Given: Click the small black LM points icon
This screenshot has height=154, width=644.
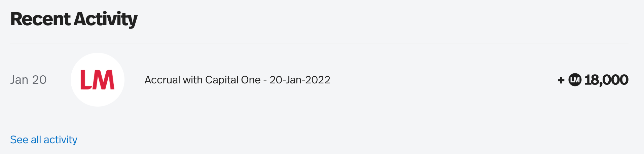Looking at the screenshot, I should pyautogui.click(x=575, y=80).
